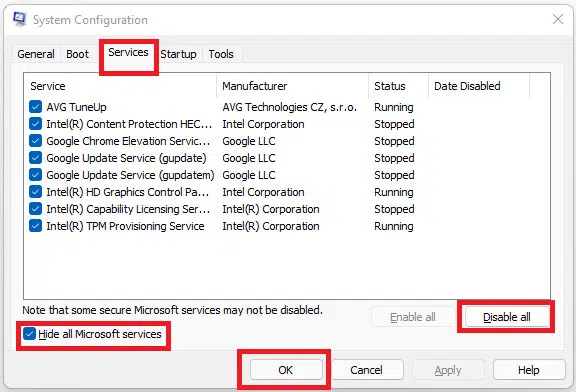Uncheck Intel(R) Capability Licensing Service checkbox

(35, 209)
